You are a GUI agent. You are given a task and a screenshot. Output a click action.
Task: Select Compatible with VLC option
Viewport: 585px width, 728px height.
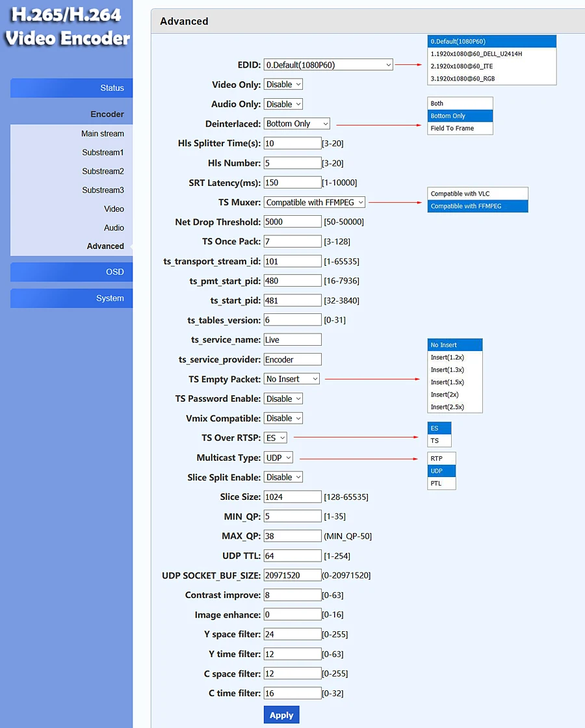tap(478, 194)
